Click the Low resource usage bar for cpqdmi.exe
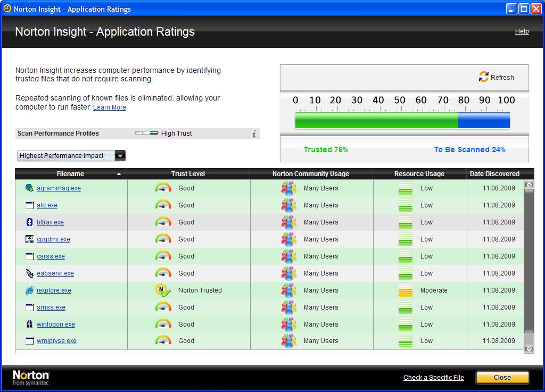 point(405,239)
